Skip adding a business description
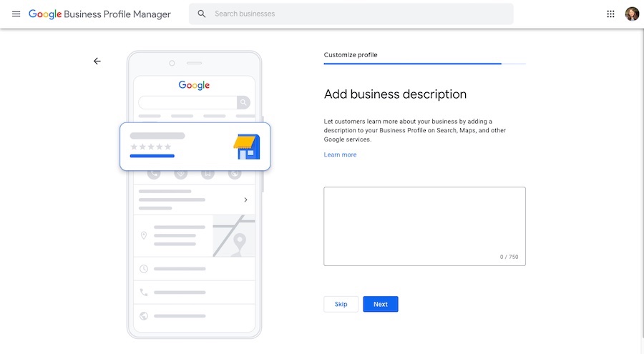Screen dimensions: 644x354 [x=341, y=305]
